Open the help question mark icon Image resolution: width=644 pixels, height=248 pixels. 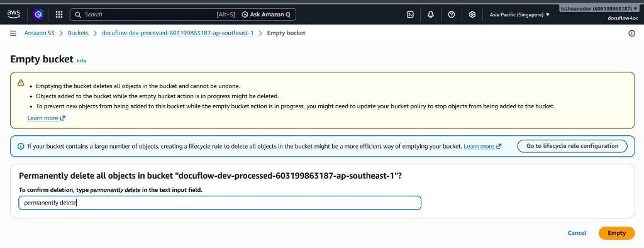click(452, 14)
